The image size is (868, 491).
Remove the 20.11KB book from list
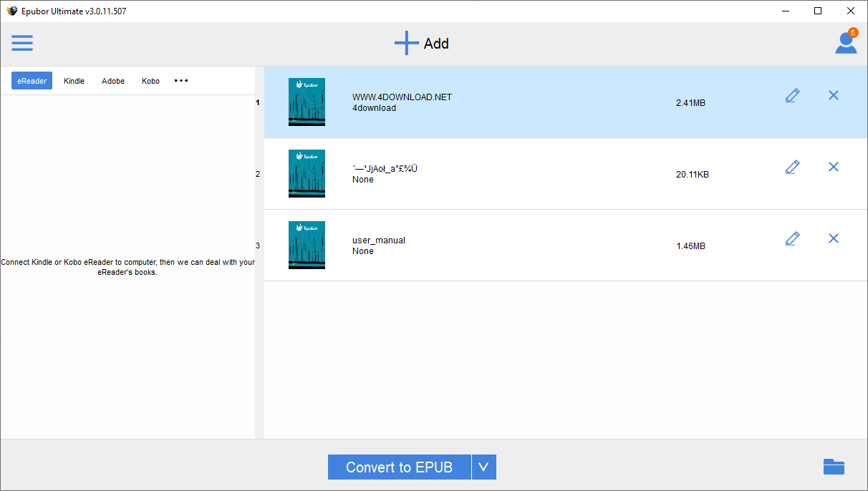834,167
